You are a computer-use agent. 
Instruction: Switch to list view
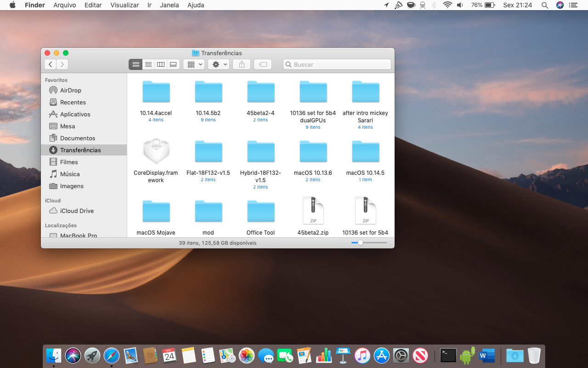[x=148, y=64]
